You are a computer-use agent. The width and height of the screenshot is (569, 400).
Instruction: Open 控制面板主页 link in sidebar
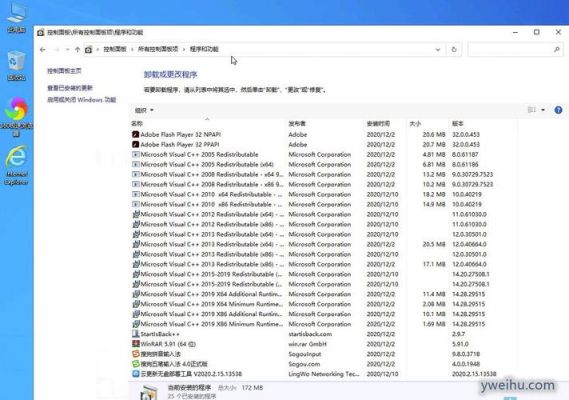[x=64, y=71]
